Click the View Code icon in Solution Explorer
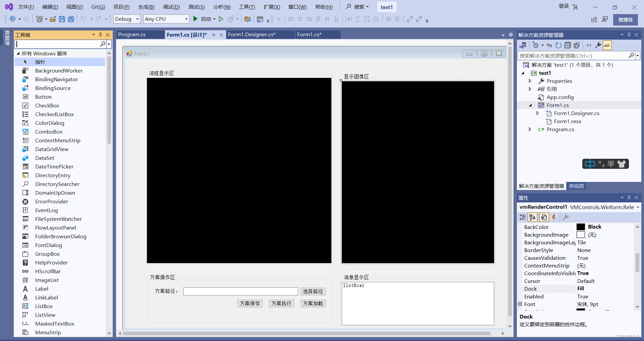644x341 pixels. 589,45
